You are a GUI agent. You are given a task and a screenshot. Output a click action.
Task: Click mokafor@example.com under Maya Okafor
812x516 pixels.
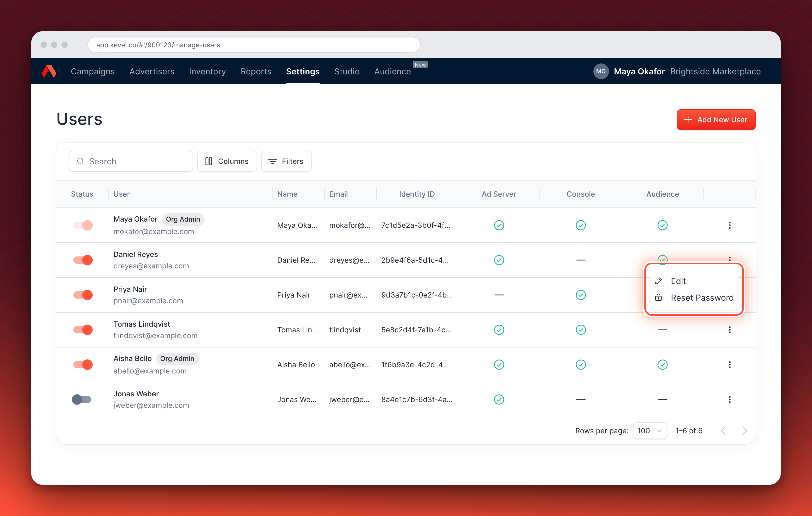pos(154,231)
